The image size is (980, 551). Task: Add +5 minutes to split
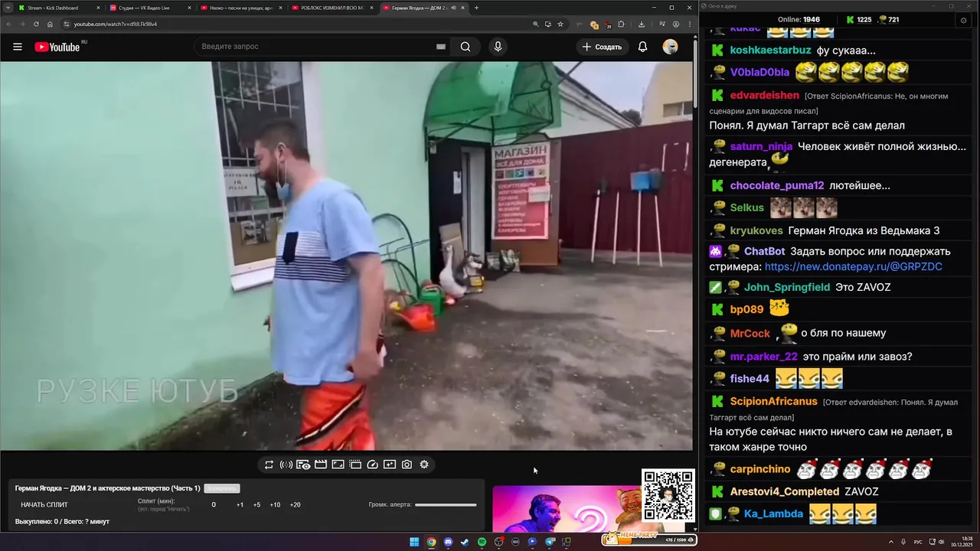[256, 505]
